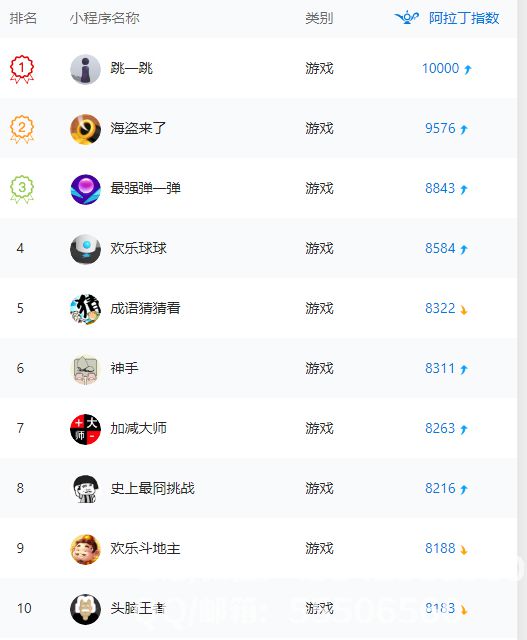The height and width of the screenshot is (640, 527).
Task: Click the 8322 index with down arrow
Action: 446,308
